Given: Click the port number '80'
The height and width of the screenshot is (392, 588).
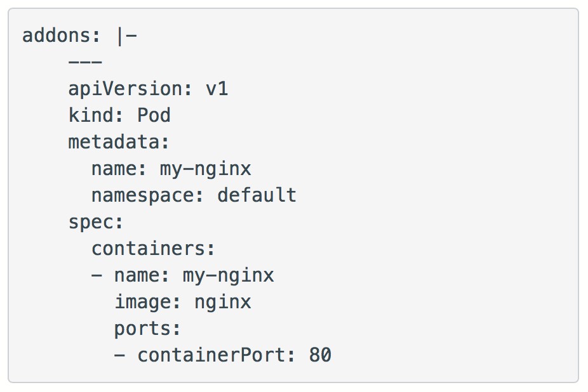Looking at the screenshot, I should tap(320, 355).
